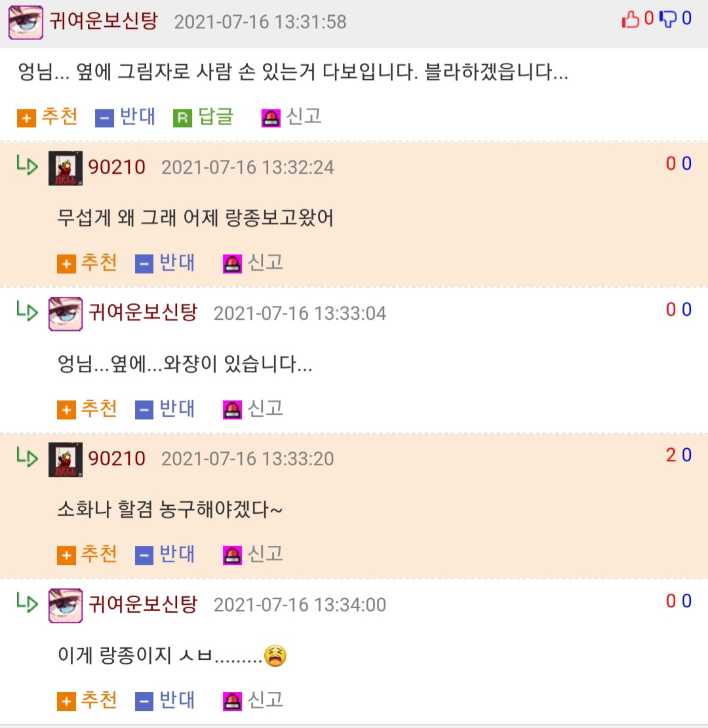Click 반대 on the 13:32:24 reply

165,263
